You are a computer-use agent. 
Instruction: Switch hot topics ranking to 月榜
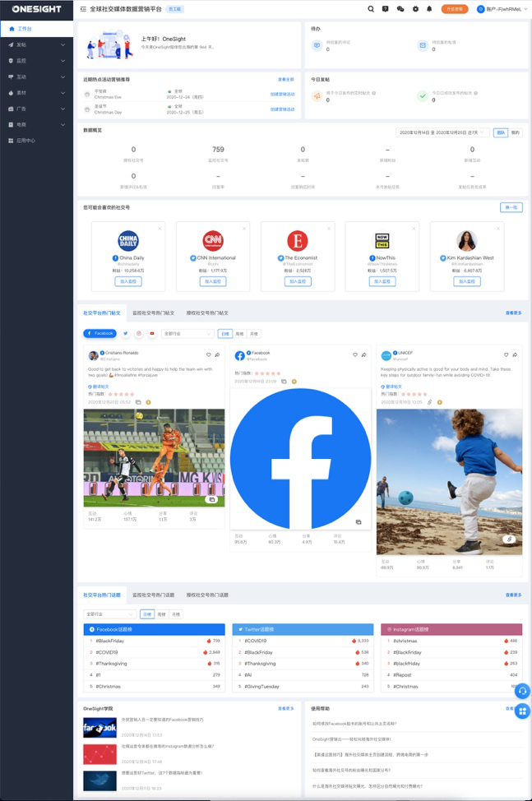point(176,614)
